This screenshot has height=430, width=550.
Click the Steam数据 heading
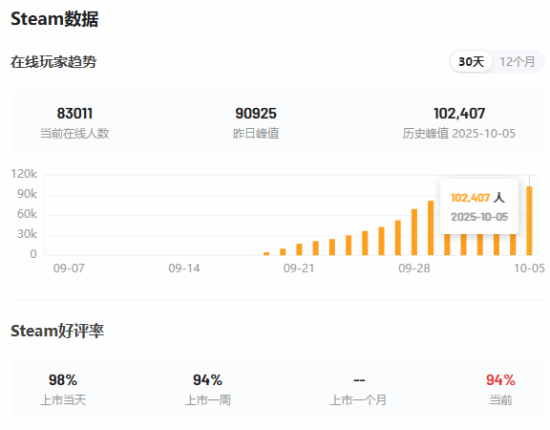pyautogui.click(x=55, y=19)
